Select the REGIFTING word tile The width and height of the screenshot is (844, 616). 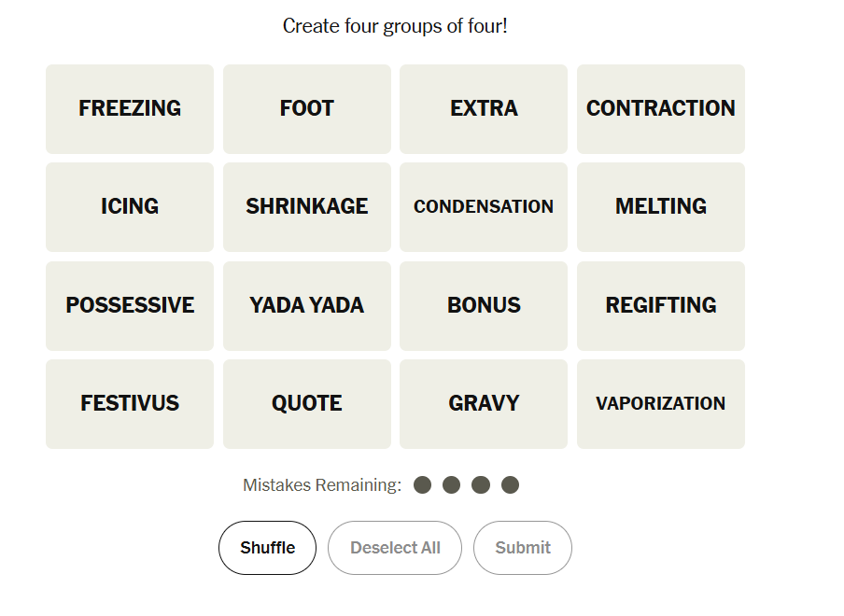tap(660, 306)
